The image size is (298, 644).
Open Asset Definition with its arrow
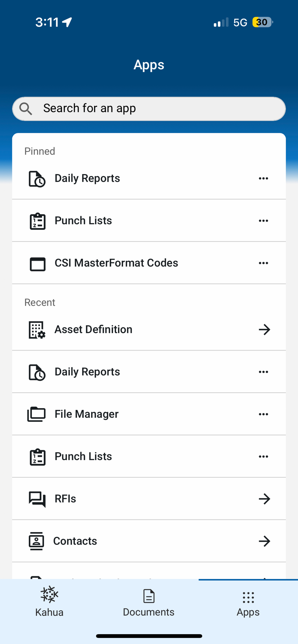264,329
